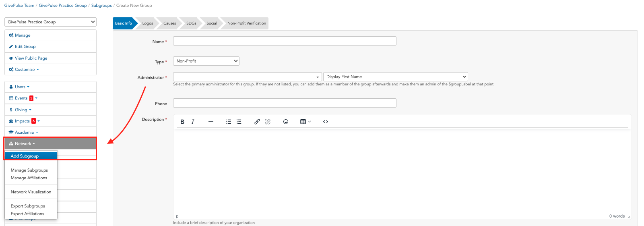Click the insert link icon
The width and height of the screenshot is (644, 226).
click(257, 122)
